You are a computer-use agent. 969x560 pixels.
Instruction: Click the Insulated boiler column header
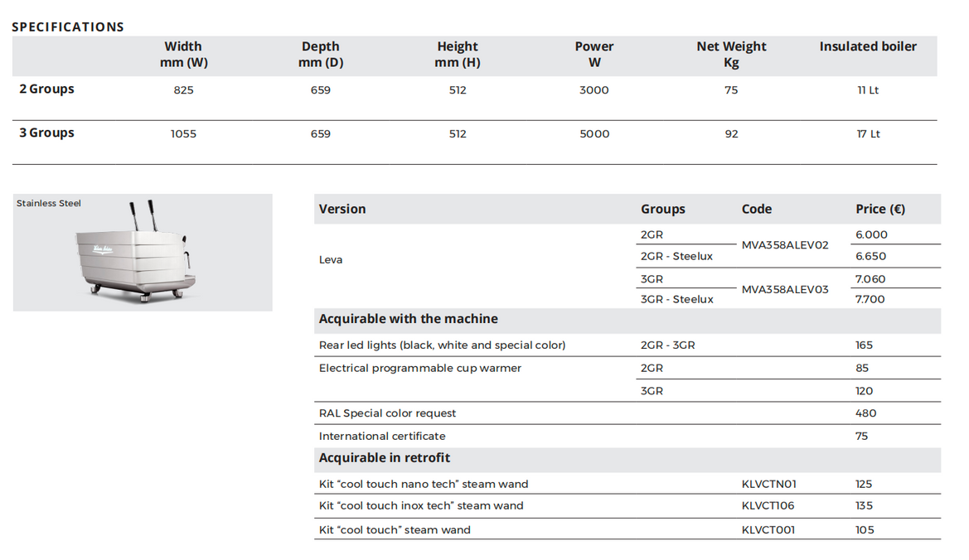pyautogui.click(x=868, y=46)
